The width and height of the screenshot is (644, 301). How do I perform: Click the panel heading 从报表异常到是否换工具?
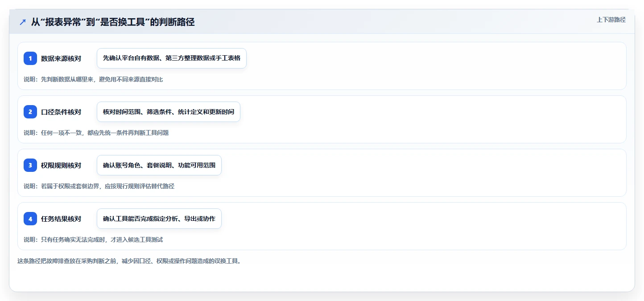(x=113, y=22)
